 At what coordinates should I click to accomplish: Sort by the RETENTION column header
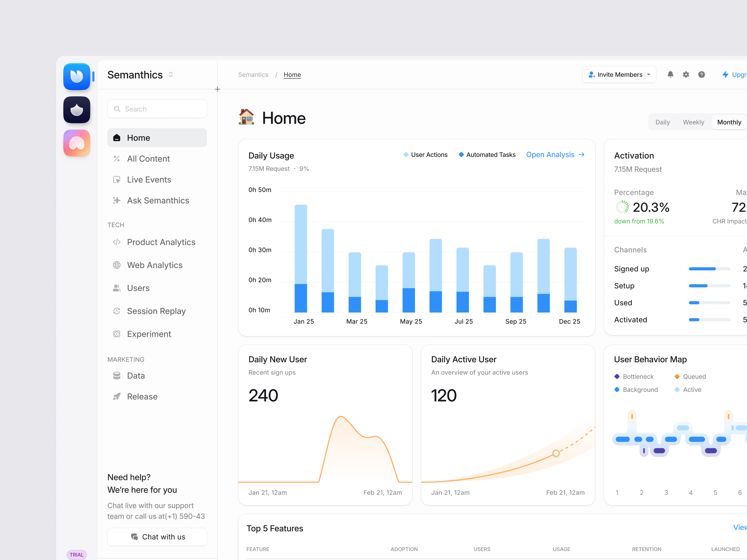(646, 549)
